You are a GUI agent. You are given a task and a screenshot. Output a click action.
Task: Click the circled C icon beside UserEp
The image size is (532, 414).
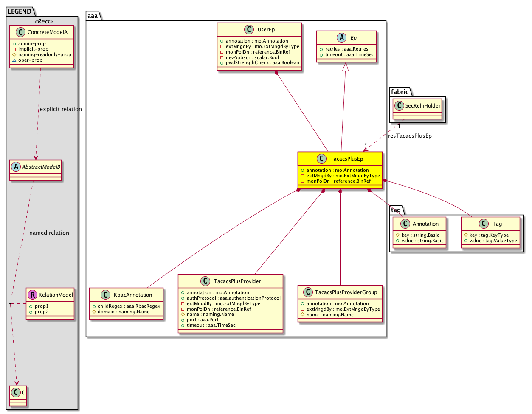249,30
